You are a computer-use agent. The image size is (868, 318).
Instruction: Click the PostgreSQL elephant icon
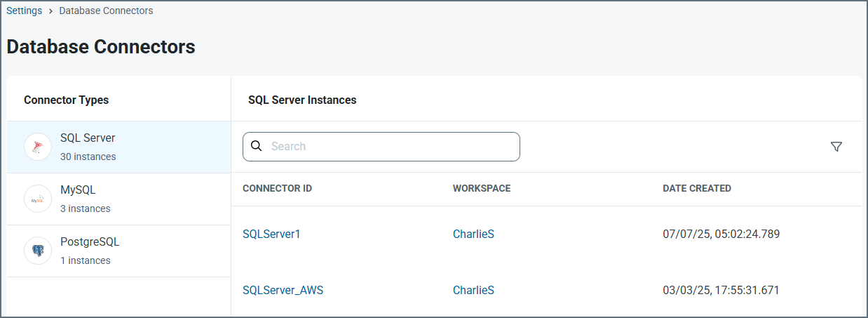tap(38, 251)
